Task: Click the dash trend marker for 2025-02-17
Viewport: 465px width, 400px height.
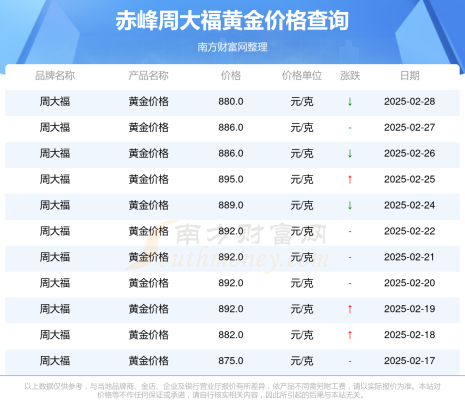Action: 350,361
